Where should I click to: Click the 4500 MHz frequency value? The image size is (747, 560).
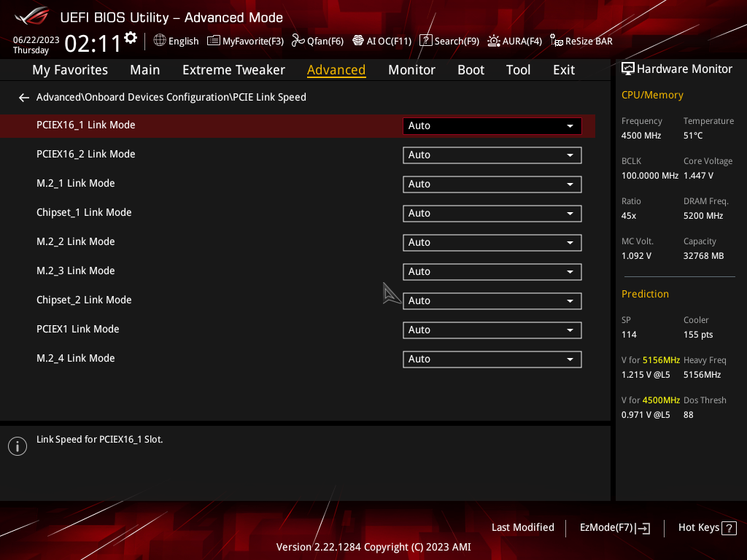641,136
